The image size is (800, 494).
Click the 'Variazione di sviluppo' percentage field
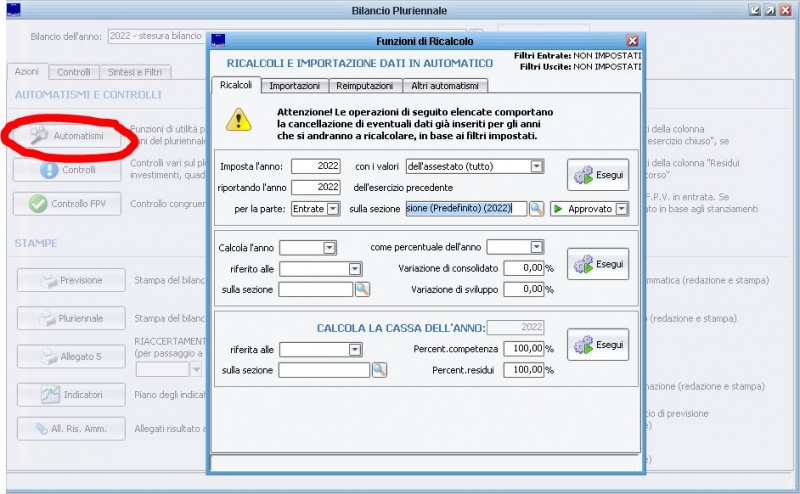(524, 289)
